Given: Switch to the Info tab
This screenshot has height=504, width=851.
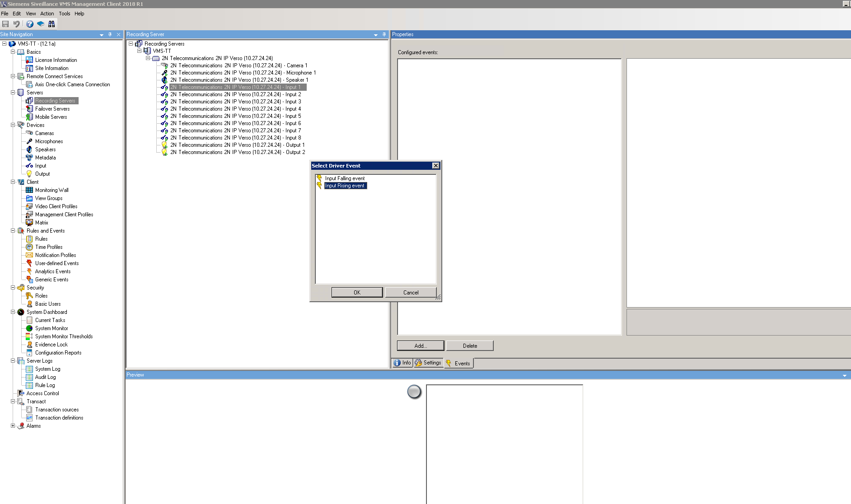Looking at the screenshot, I should [x=402, y=363].
